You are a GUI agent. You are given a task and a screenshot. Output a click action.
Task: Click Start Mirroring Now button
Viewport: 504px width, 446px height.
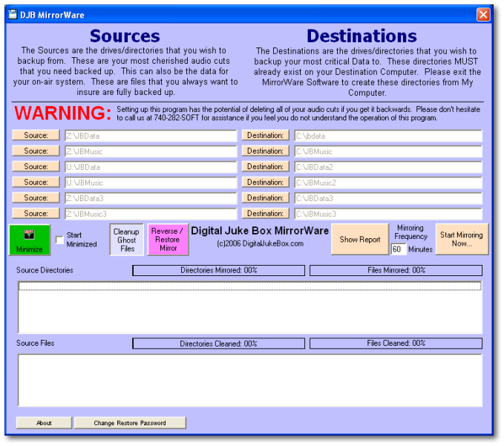pyautogui.click(x=462, y=240)
